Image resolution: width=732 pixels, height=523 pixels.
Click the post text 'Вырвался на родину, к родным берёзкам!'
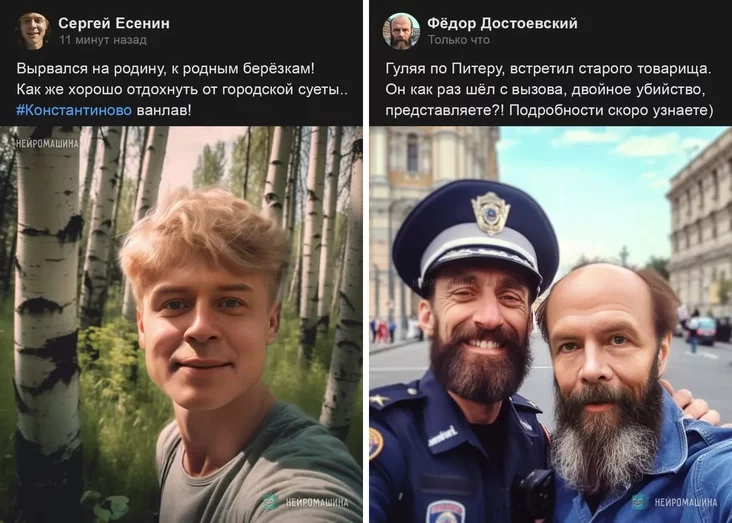166,69
